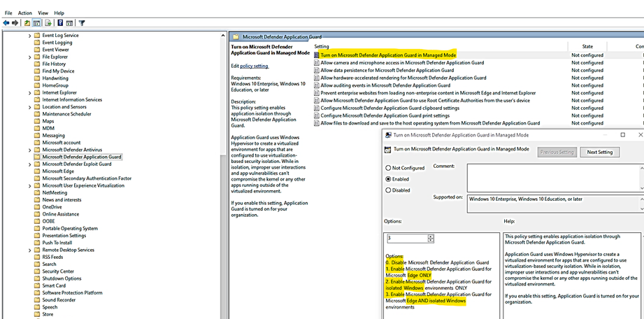Click the policy icon beside 'Allow camera and microphone access'
The image size is (644, 319).
[x=317, y=63]
